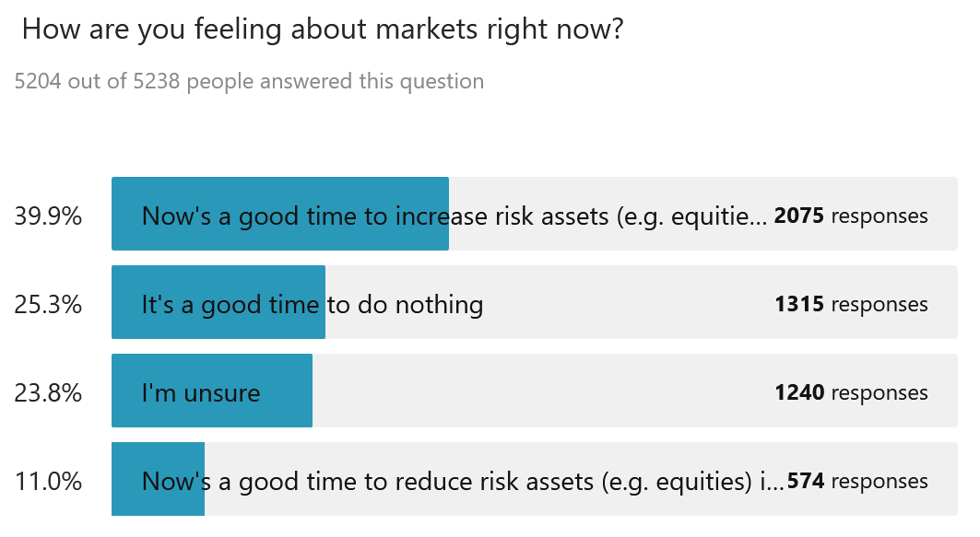The width and height of the screenshot is (980, 537).
Task: Click the 25.3% percentage label
Action: click(x=48, y=305)
